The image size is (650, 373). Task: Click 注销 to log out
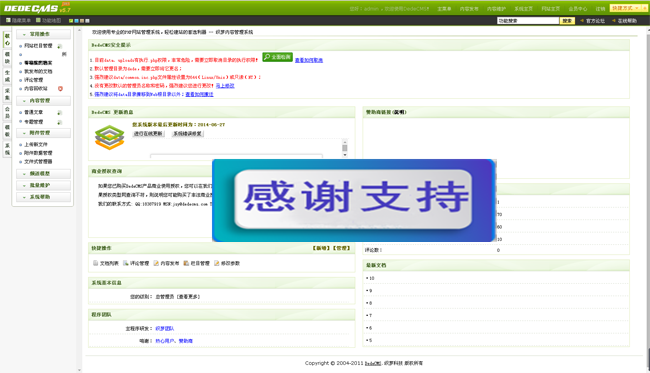(x=600, y=9)
